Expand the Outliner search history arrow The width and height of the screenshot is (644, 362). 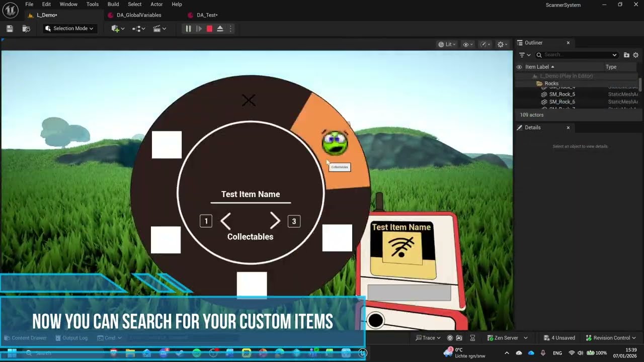614,55
